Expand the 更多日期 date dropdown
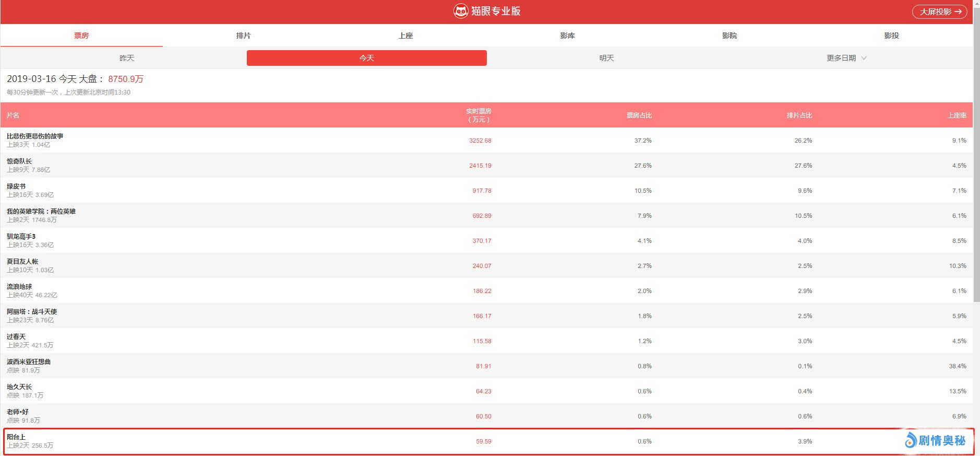This screenshot has width=980, height=456. pyautogui.click(x=846, y=58)
